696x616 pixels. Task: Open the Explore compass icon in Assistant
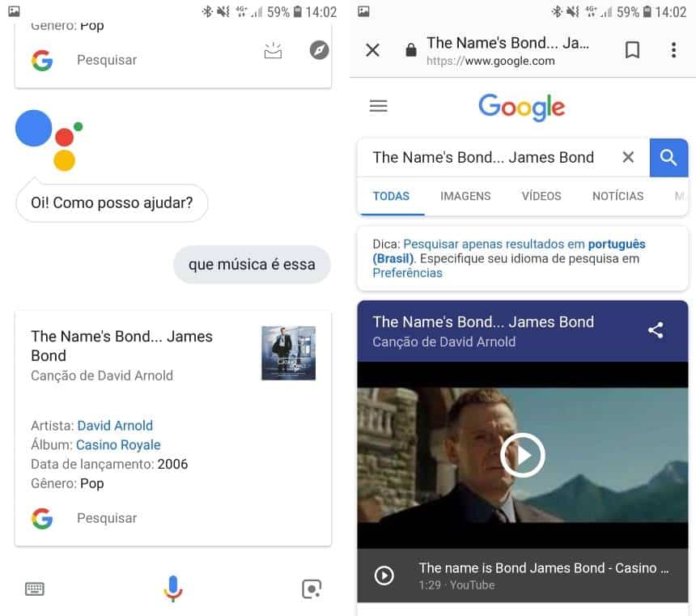coord(319,49)
